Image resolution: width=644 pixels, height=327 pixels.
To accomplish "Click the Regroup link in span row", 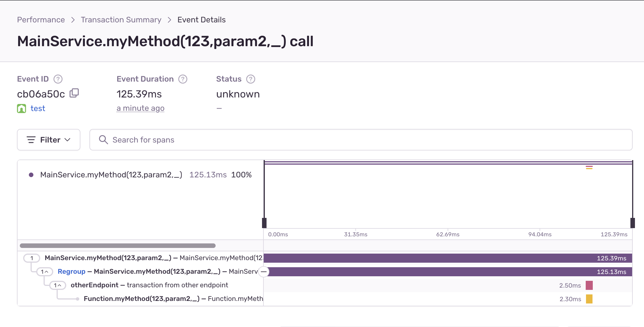I will pos(71,271).
